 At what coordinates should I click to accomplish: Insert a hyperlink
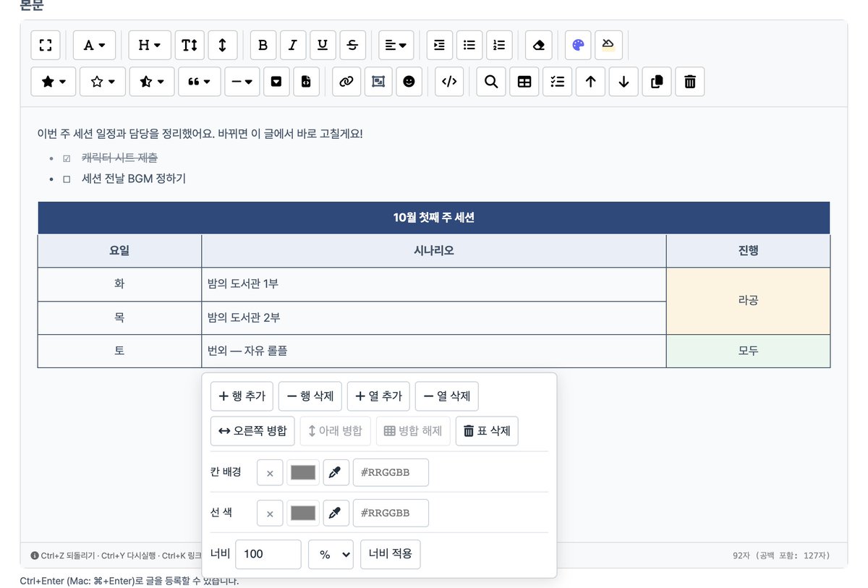pos(346,82)
